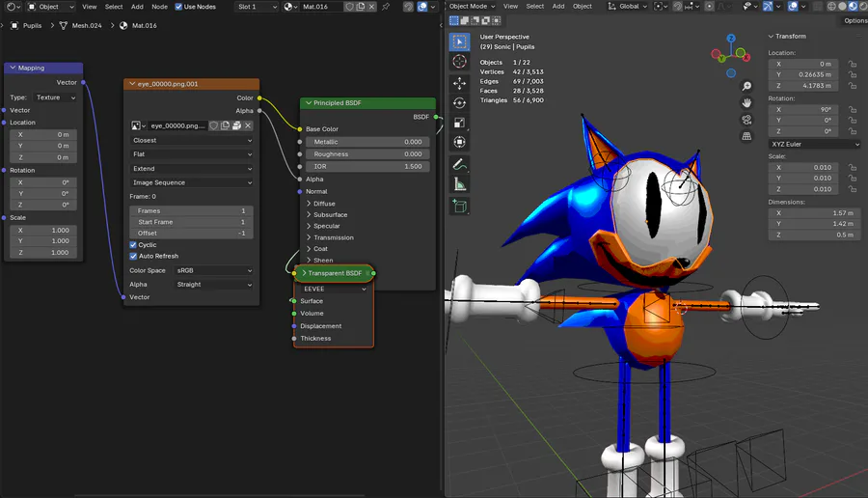Click the extend selection mode icon
The width and height of the screenshot is (868, 498).
pyautogui.click(x=465, y=20)
